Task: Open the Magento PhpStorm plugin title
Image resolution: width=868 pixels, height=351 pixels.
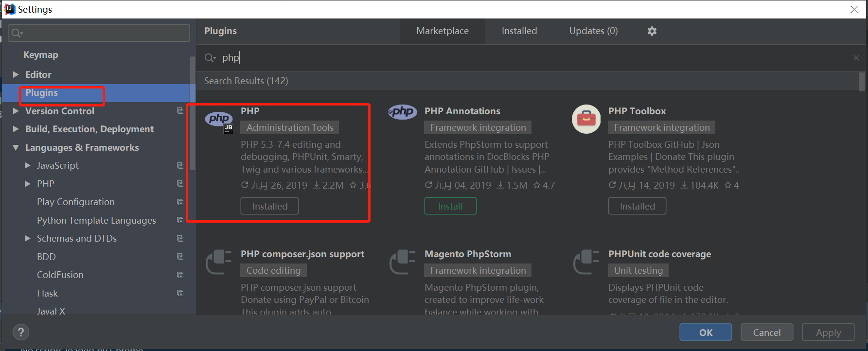Action: 468,254
